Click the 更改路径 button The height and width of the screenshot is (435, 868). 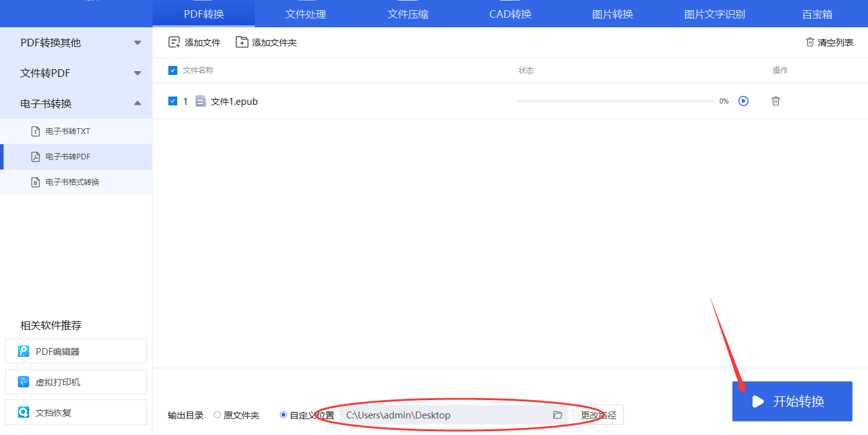coord(599,415)
